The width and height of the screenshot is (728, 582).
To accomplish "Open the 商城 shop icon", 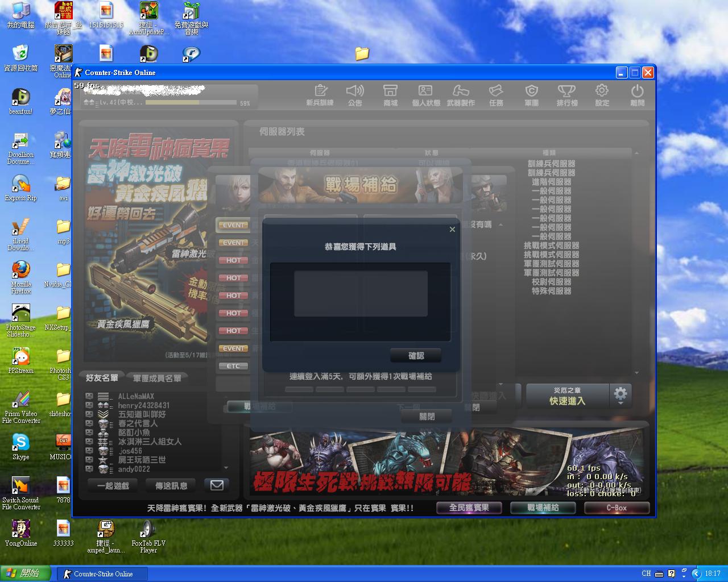I will point(390,95).
